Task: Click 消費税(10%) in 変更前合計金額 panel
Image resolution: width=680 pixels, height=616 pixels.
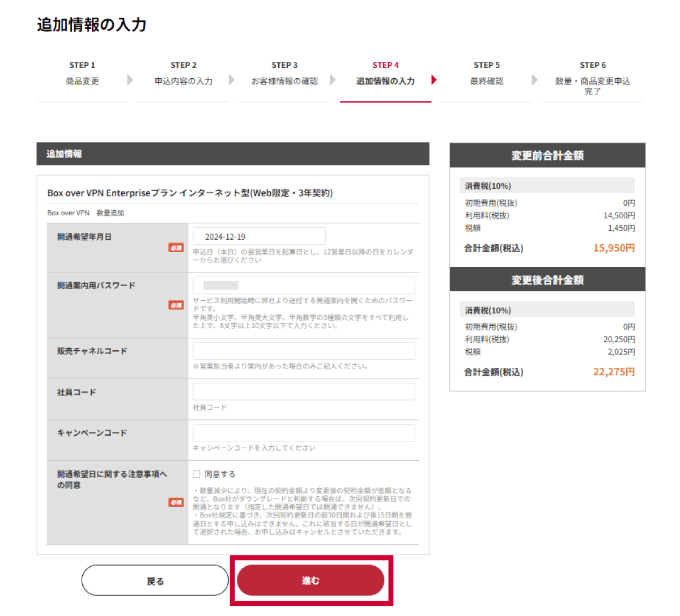Action: 488,186
